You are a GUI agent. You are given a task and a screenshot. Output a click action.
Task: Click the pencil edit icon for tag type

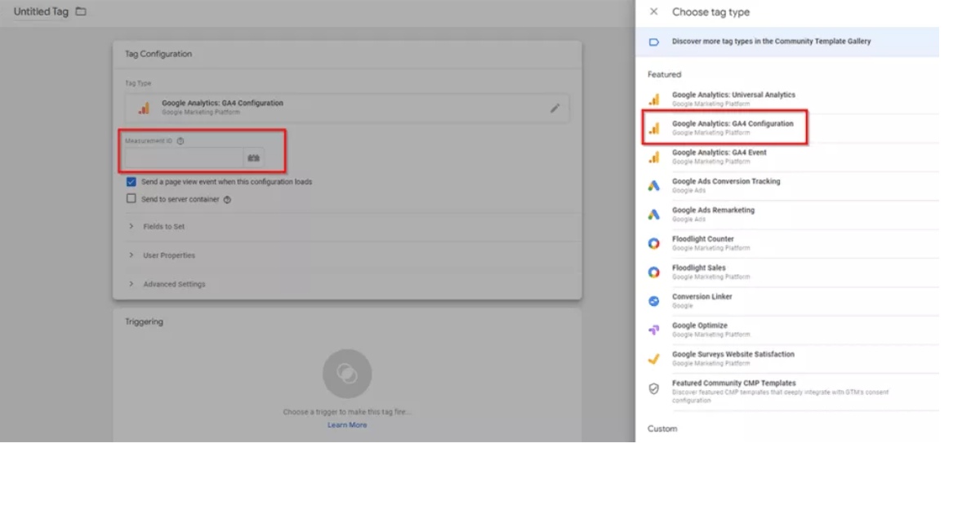point(555,108)
